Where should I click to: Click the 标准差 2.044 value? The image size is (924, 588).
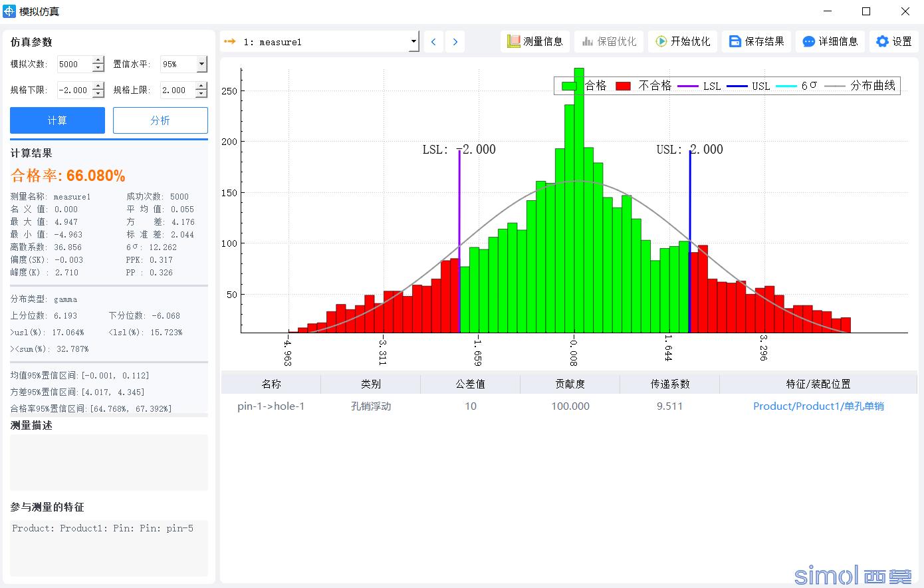pyautogui.click(x=160, y=234)
